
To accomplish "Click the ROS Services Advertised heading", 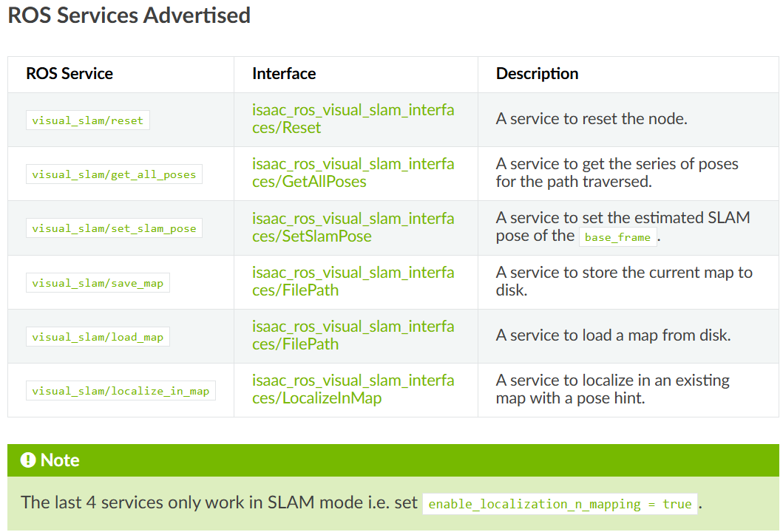I will (x=129, y=15).
